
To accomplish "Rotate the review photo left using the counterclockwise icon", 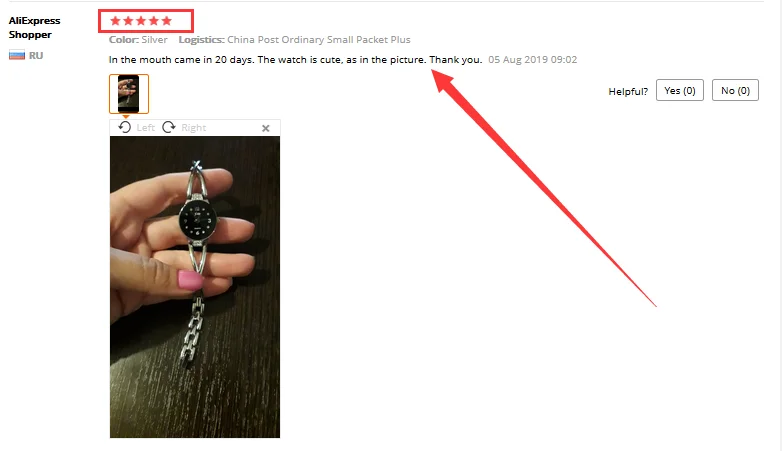I will (125, 127).
